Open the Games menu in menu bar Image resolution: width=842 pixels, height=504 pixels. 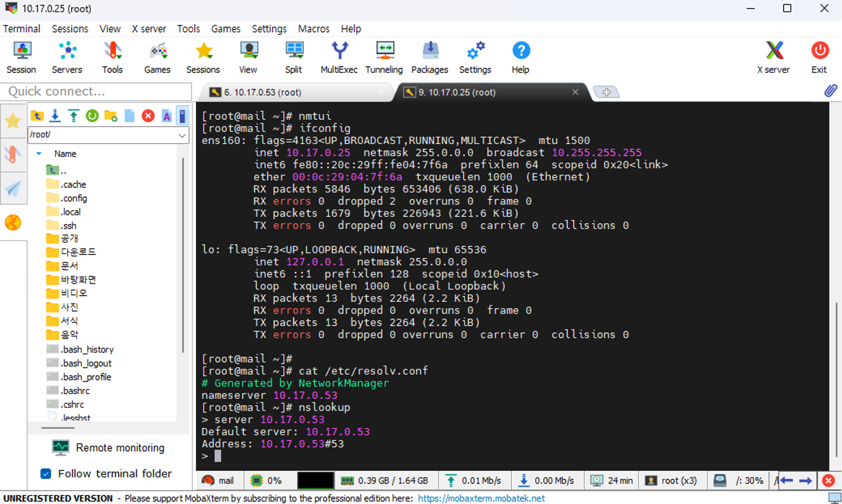click(x=226, y=29)
